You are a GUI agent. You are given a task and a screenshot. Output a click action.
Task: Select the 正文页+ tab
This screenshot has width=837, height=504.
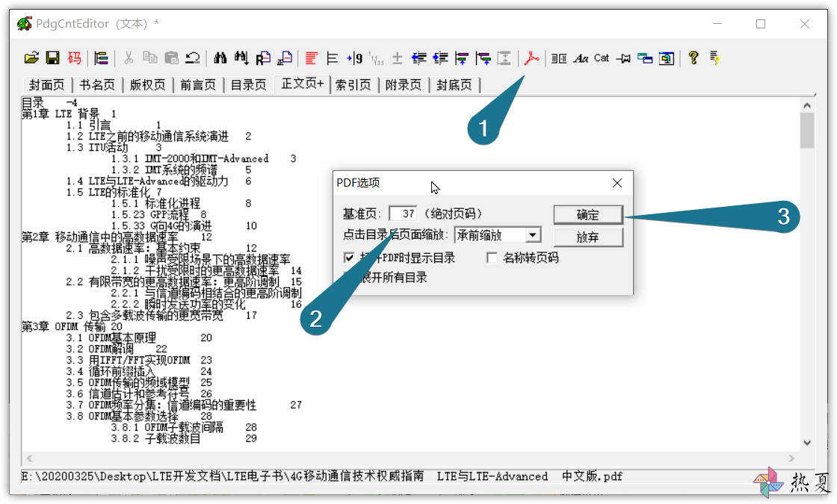302,84
